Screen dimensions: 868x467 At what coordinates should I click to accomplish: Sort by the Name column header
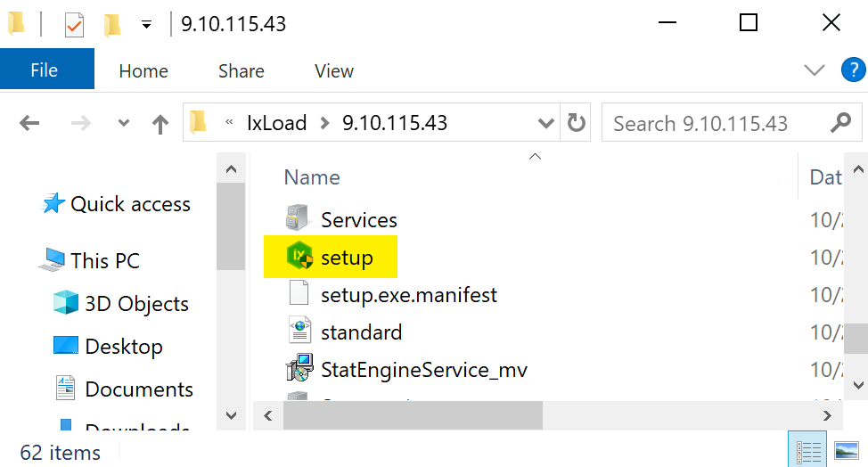click(x=312, y=177)
